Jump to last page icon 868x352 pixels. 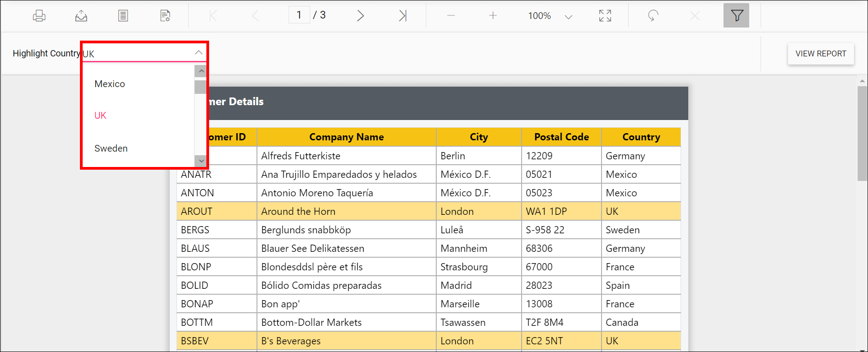[x=403, y=16]
